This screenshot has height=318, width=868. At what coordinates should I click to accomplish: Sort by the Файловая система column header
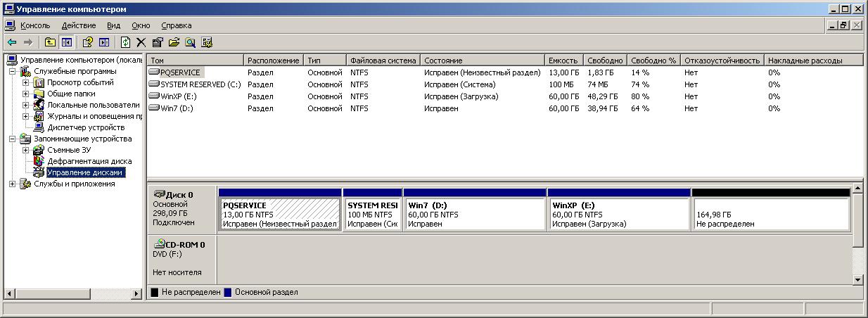pos(383,61)
